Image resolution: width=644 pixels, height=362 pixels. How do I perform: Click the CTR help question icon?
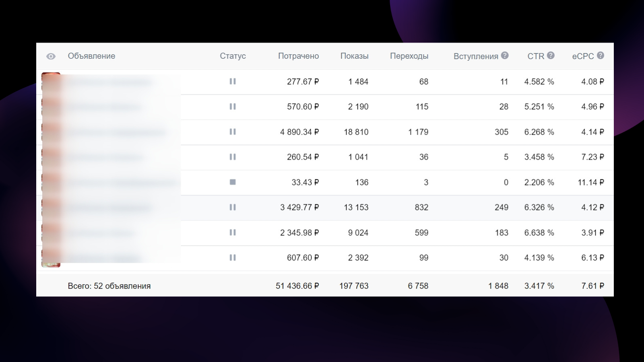(x=551, y=56)
